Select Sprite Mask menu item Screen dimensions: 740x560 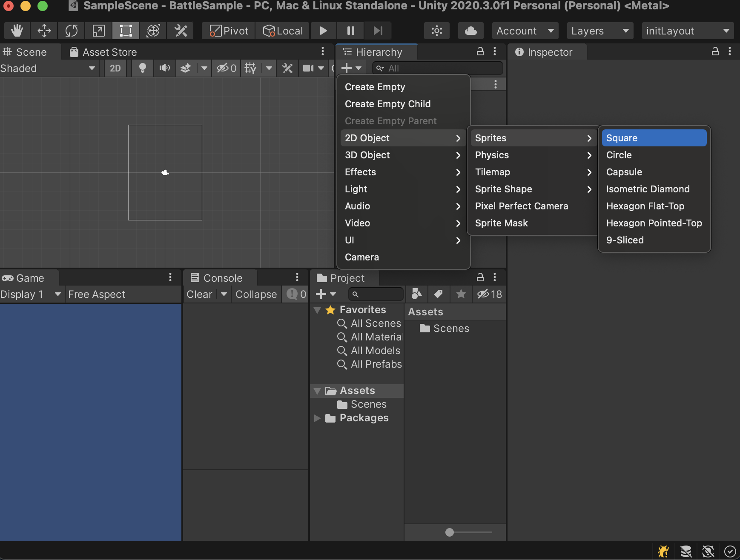click(x=533, y=223)
